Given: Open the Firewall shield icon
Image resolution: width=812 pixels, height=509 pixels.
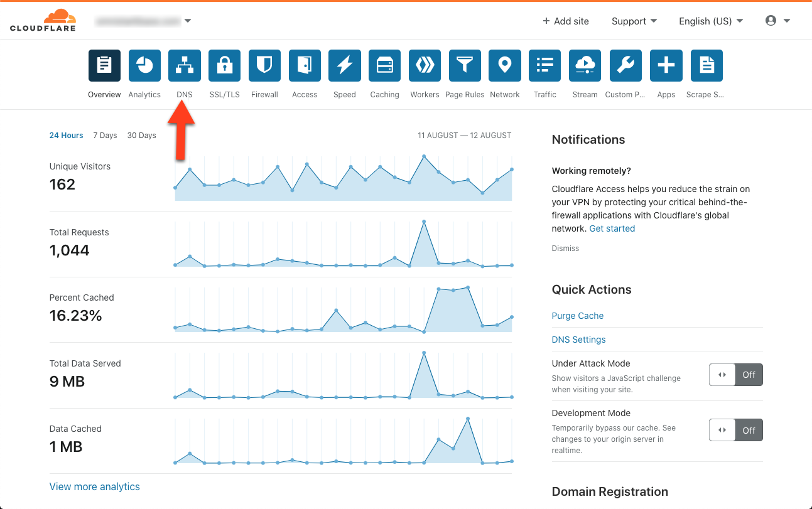Looking at the screenshot, I should click(264, 66).
